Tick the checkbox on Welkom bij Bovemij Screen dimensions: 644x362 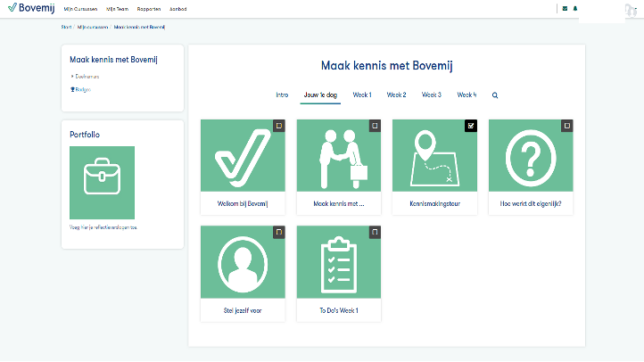(278, 126)
